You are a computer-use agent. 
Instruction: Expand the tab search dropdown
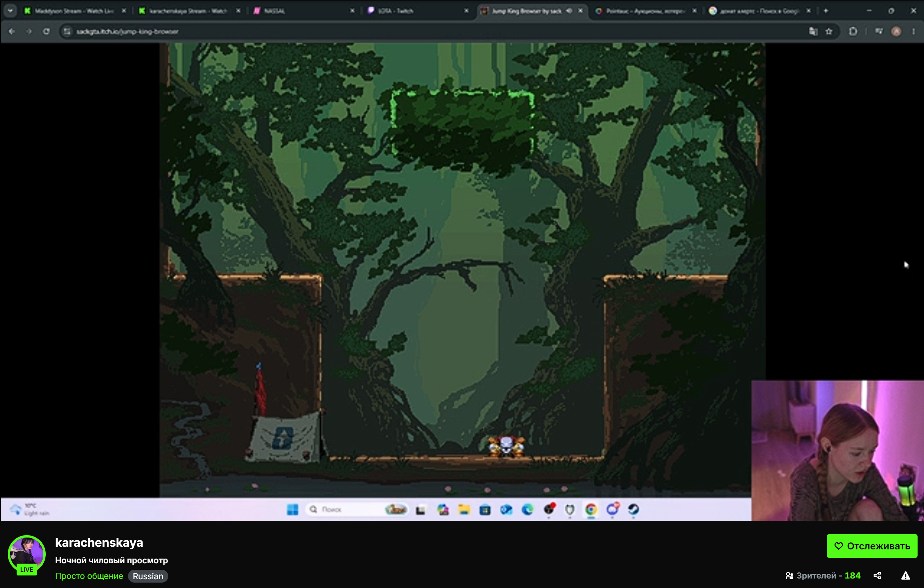[x=10, y=11]
